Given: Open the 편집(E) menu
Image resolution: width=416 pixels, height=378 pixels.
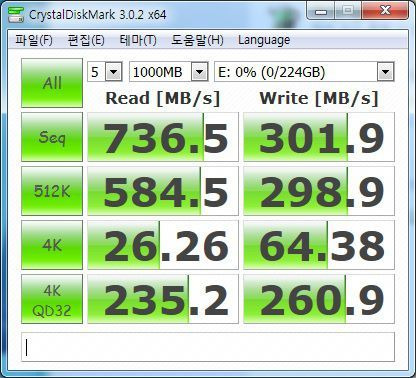Looking at the screenshot, I should point(86,40).
